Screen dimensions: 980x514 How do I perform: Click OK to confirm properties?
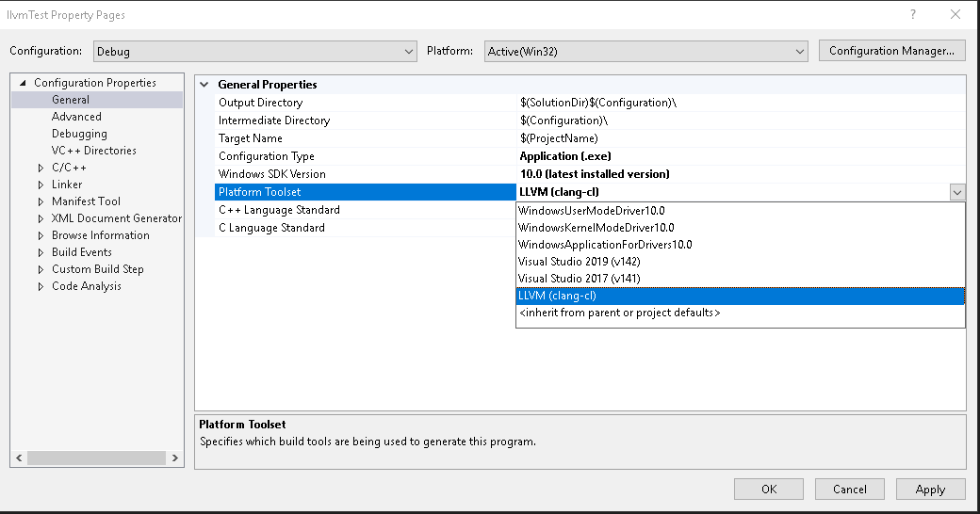point(769,489)
